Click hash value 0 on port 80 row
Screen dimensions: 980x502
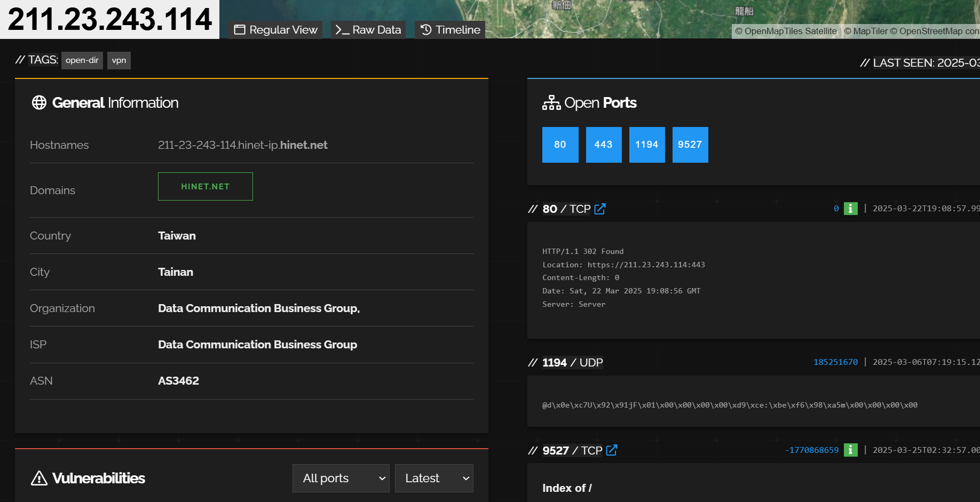(836, 209)
